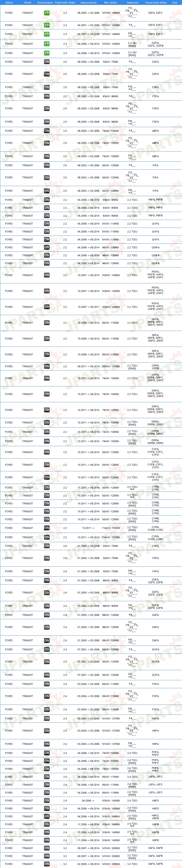This screenshot has width=182, height=868.
Task: Click ON icon in JXFA 2.4 TDCi non-RWD row
Action: pos(47,777)
